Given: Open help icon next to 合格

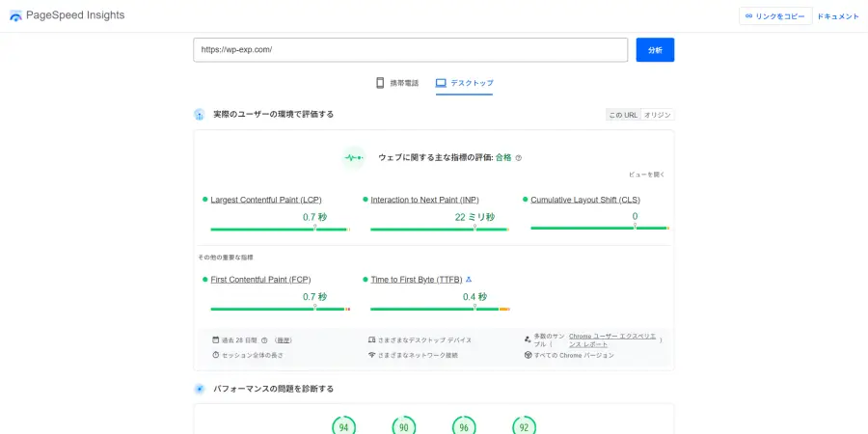Looking at the screenshot, I should click(518, 158).
